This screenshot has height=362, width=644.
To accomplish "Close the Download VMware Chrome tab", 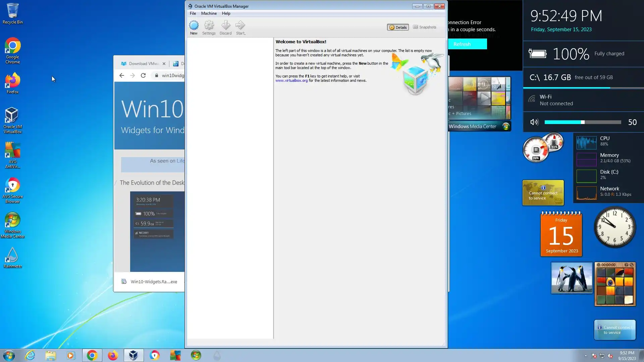I will coord(164,64).
